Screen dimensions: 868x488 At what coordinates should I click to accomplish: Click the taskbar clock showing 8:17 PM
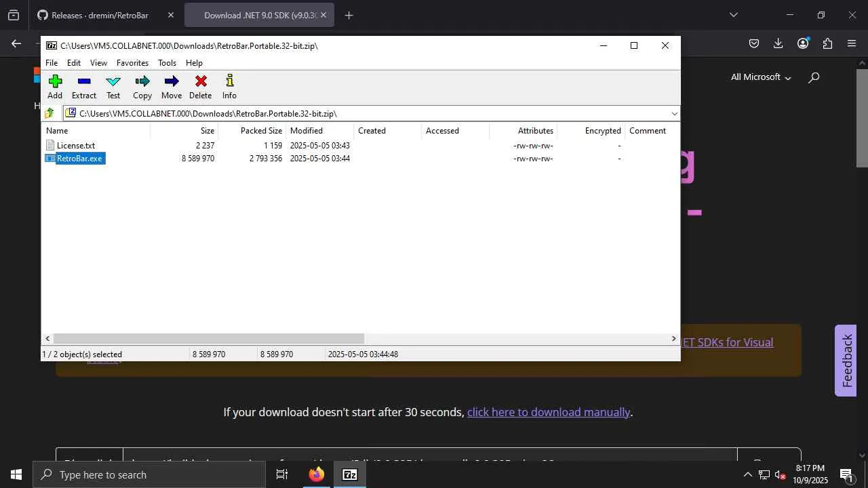[x=810, y=474]
